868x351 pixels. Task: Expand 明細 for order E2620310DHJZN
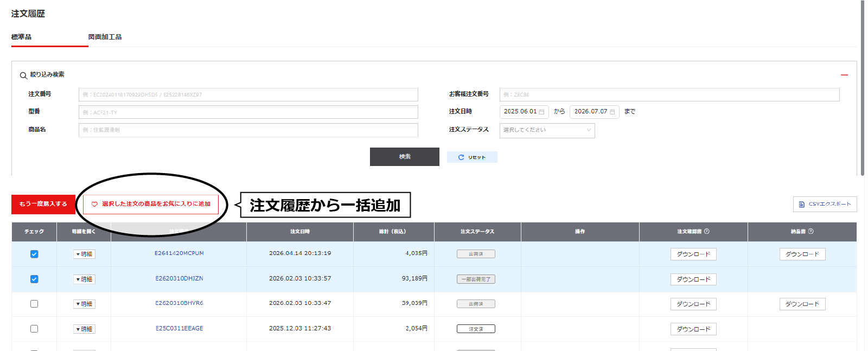[84, 279]
